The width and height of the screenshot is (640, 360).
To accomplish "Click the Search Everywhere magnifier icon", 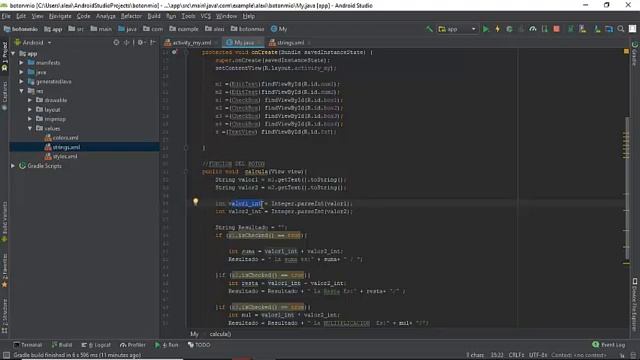I will coord(621,29).
